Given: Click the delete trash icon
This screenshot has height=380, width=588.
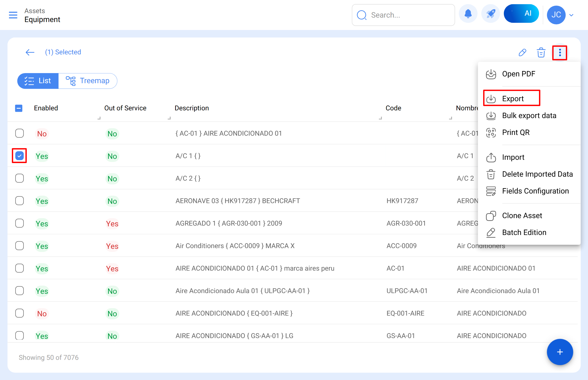Looking at the screenshot, I should coord(541,52).
